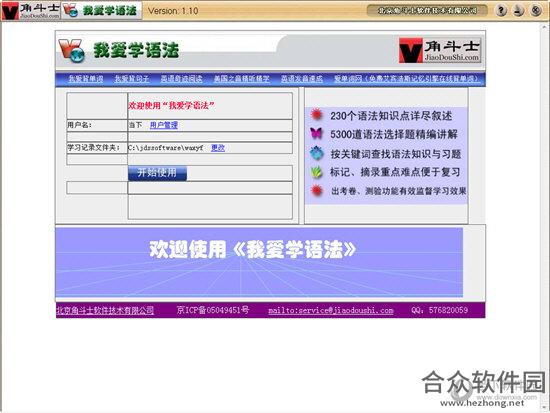Close the app with the round X button
Image resolution: width=550 pixels, height=413 pixels.
536,11
